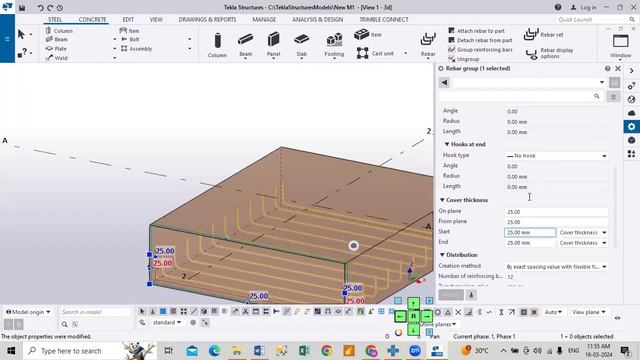Collapse the Hooks at end section
Image resolution: width=640 pixels, height=360 pixels.
coord(447,144)
